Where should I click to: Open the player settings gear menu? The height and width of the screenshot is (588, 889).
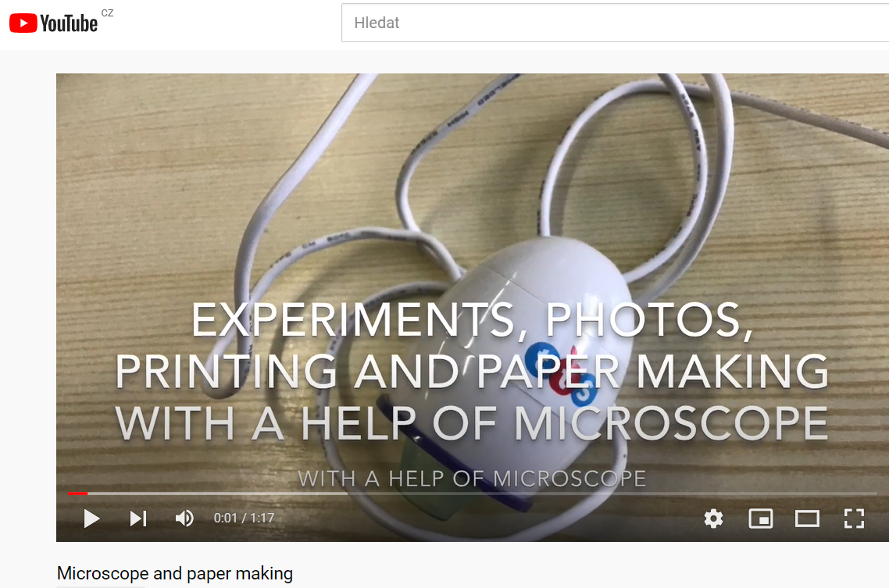[713, 519]
